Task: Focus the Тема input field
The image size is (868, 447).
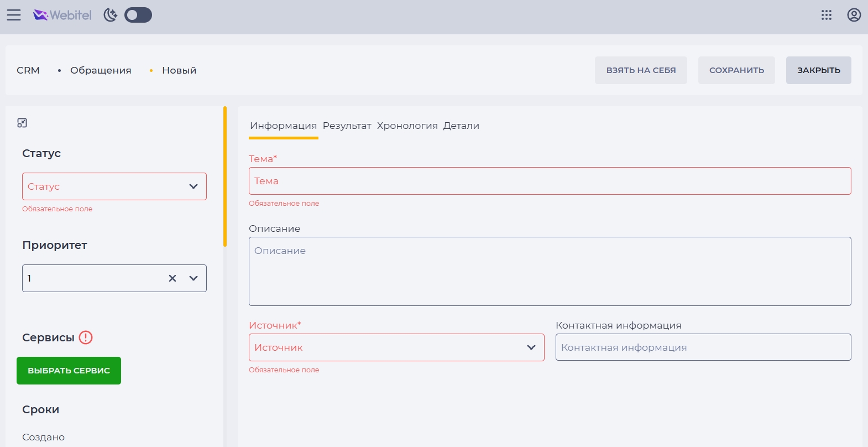Action: pos(550,181)
